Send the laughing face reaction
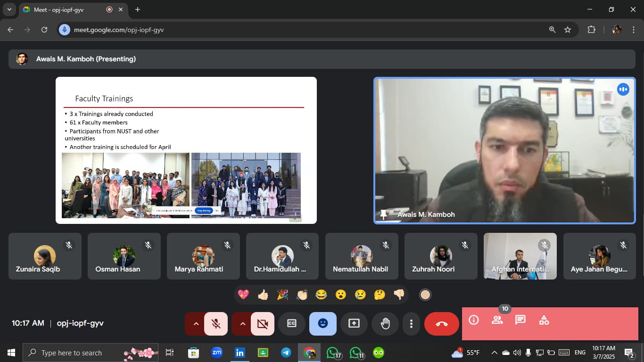This screenshot has height=362, width=644. [x=322, y=295]
